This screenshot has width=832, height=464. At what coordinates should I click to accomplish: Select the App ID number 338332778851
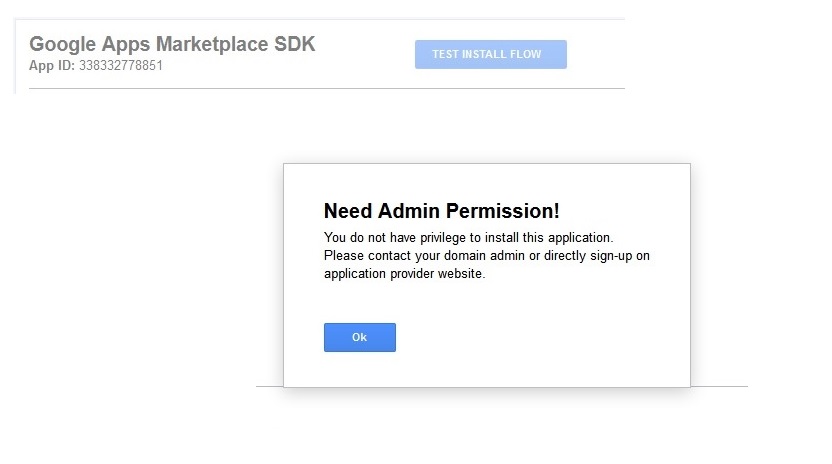[x=120, y=66]
